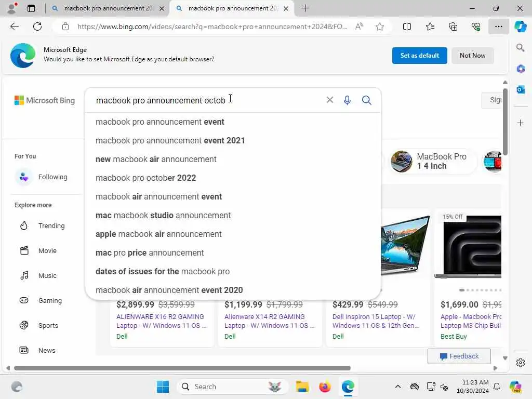Open the Dell Inspiron 15 Laptop link
Viewport: 532px width, 399px height.
pyautogui.click(x=376, y=321)
